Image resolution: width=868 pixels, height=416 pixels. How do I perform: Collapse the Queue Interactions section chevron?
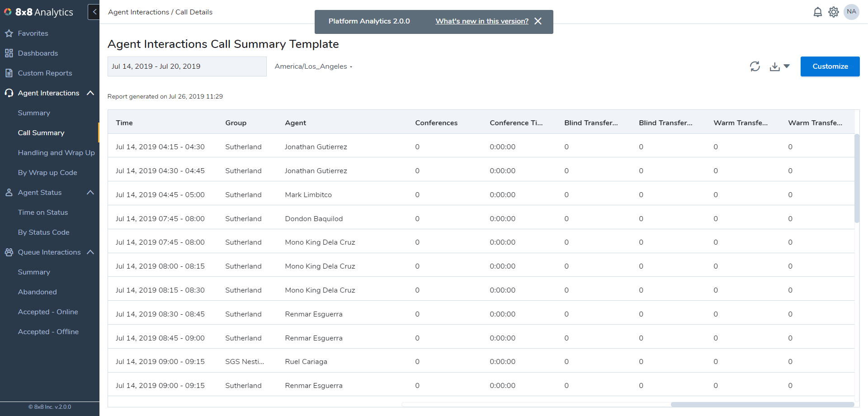click(x=90, y=252)
